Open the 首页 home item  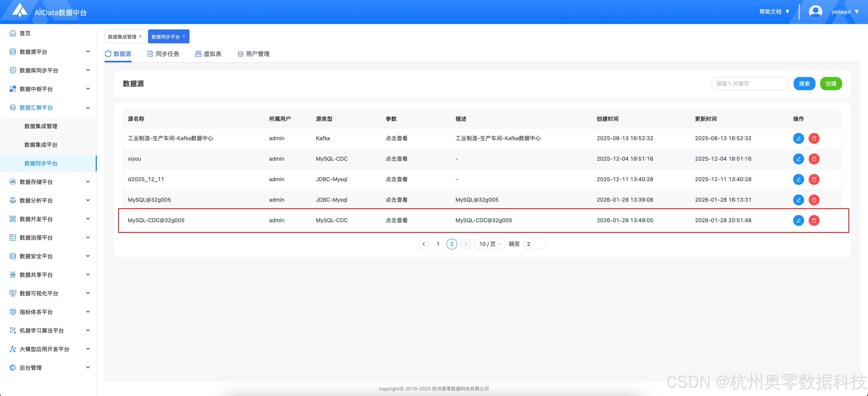pos(25,33)
